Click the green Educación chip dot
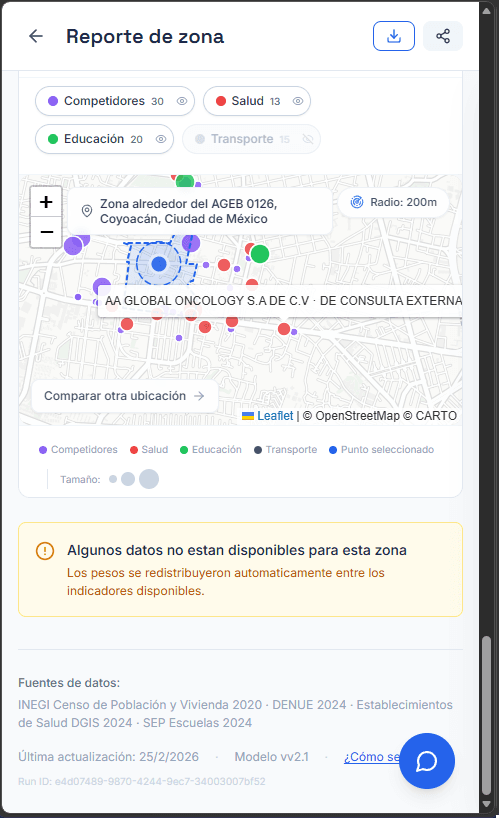Viewport: 499px width, 818px height. coord(53,139)
